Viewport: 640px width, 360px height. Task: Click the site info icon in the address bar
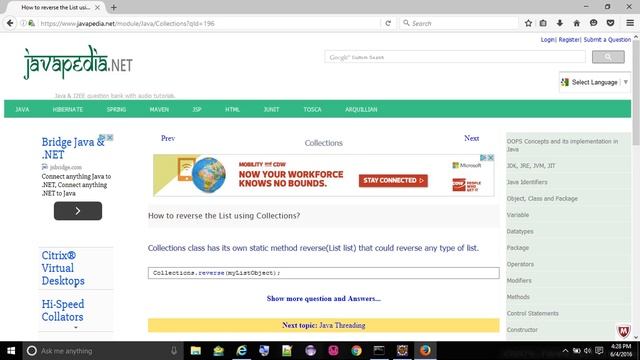click(23, 23)
